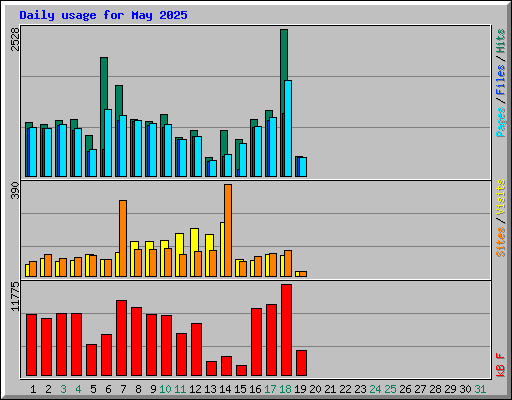Click day 31 on the x-axis
512x400 pixels.
480,389
